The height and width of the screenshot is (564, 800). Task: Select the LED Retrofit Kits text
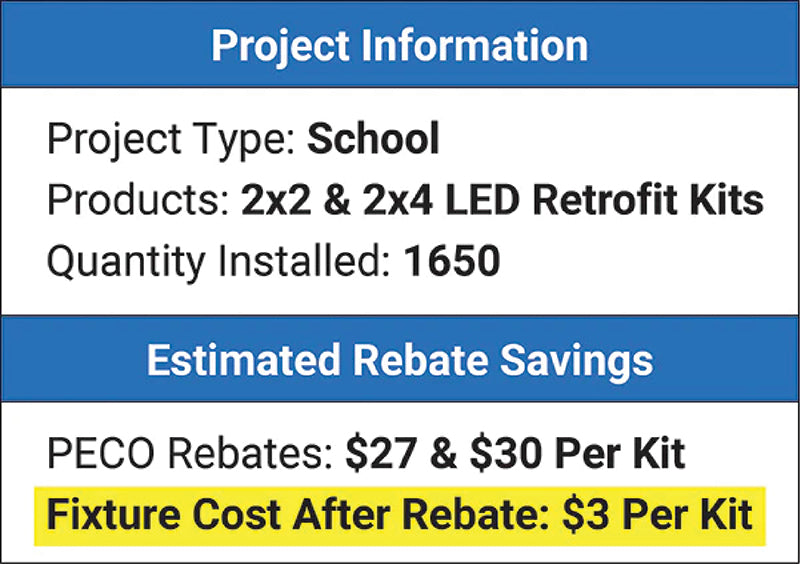(x=605, y=200)
